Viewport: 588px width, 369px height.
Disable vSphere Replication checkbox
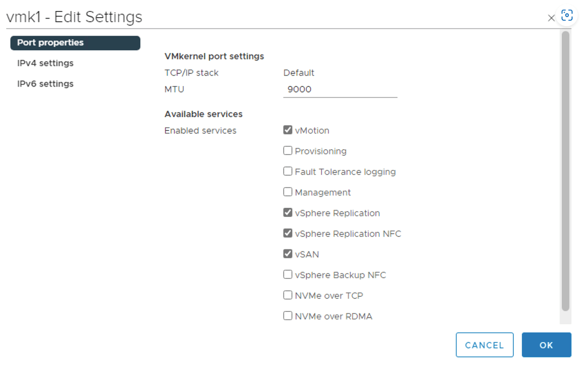point(288,213)
